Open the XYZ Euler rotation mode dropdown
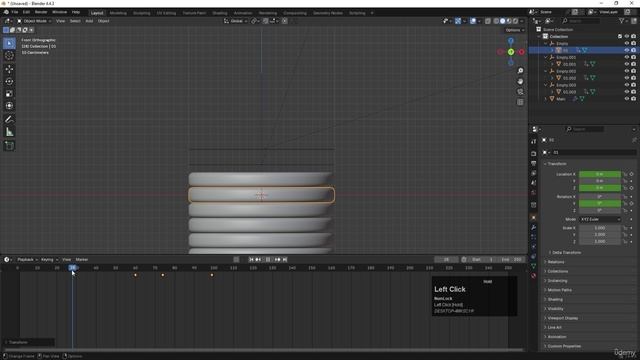This screenshot has height=360, width=640. [600, 219]
